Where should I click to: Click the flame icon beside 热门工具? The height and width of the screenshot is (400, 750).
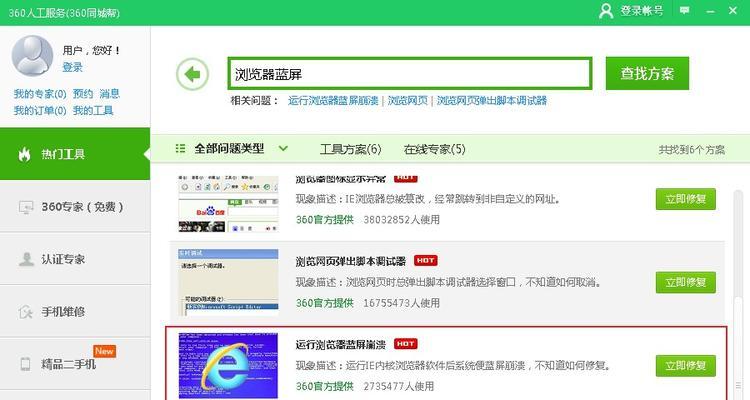[x=24, y=154]
